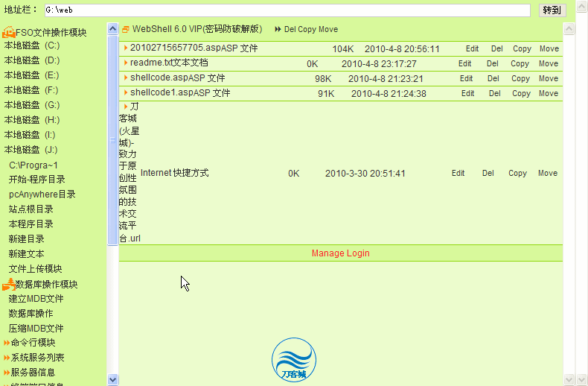588x386 pixels.
Task: Click the left pane scrollbar thumb
Action: (x=112, y=140)
